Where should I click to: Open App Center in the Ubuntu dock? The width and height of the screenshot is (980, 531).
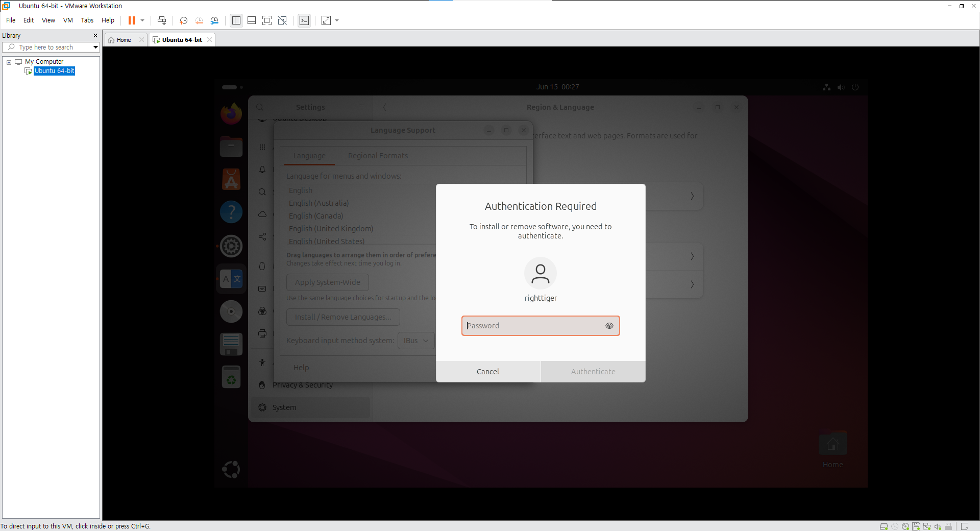(231, 180)
